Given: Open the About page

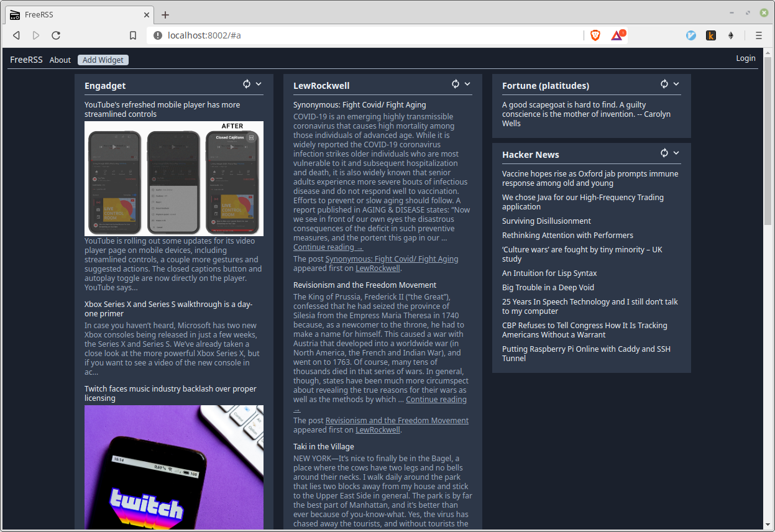Looking at the screenshot, I should point(60,60).
